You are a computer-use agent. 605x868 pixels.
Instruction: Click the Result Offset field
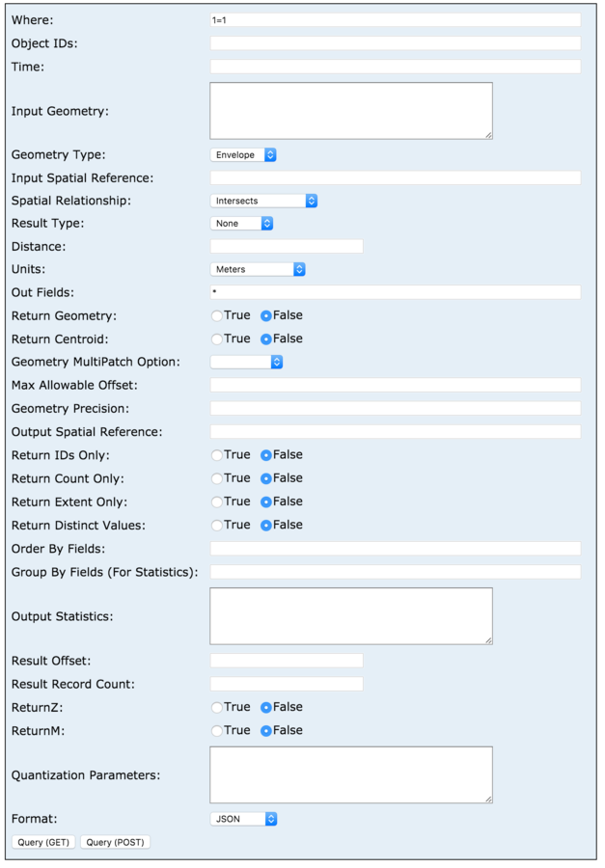287,661
